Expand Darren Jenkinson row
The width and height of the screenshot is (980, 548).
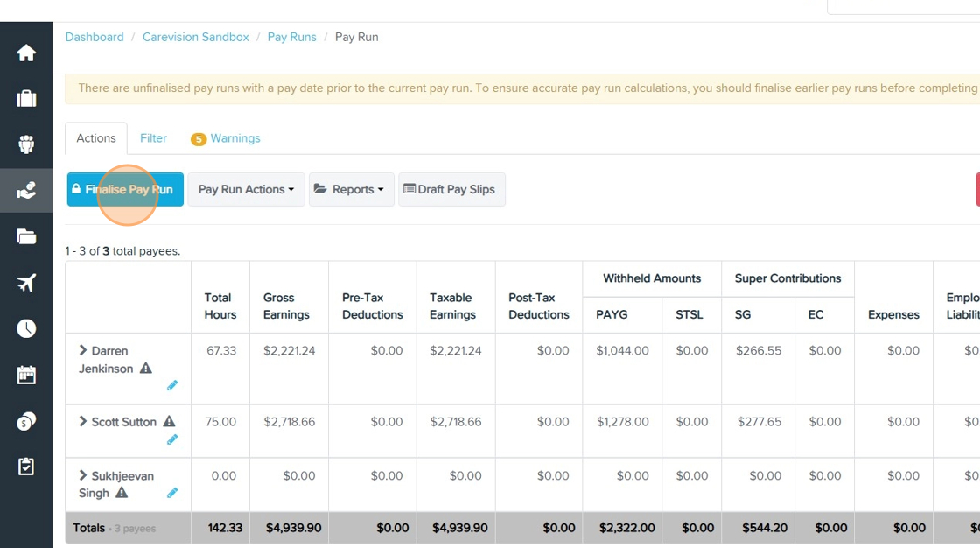(82, 350)
